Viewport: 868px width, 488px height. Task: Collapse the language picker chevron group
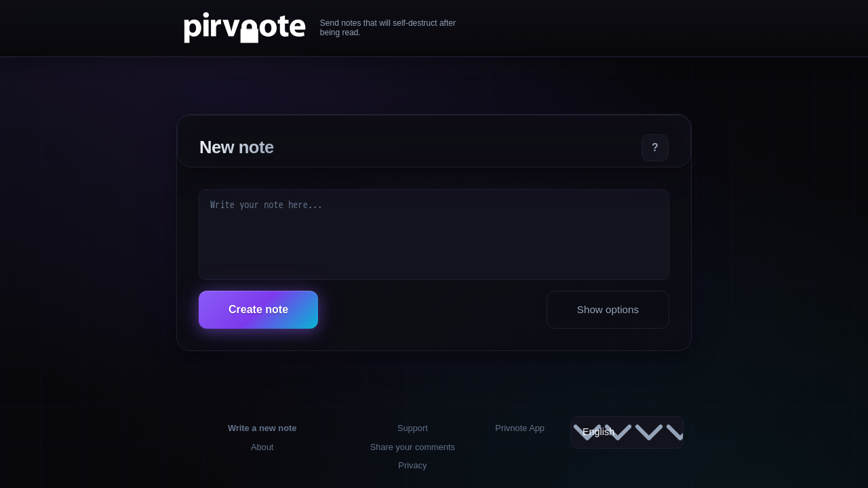[627, 432]
